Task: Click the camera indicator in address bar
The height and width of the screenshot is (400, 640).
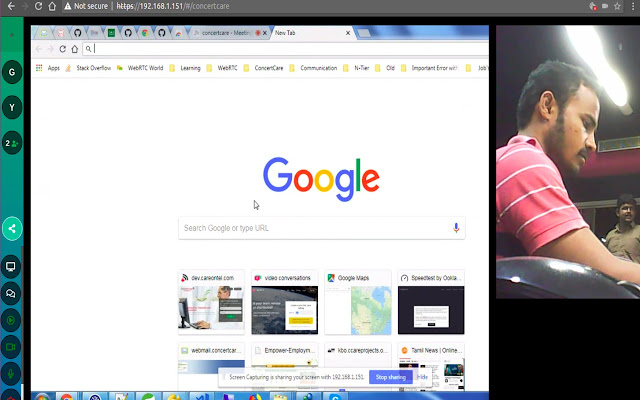Action: [x=605, y=6]
